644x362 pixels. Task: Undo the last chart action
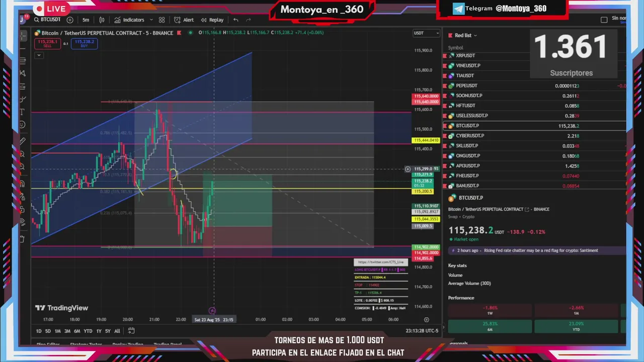[x=235, y=20]
